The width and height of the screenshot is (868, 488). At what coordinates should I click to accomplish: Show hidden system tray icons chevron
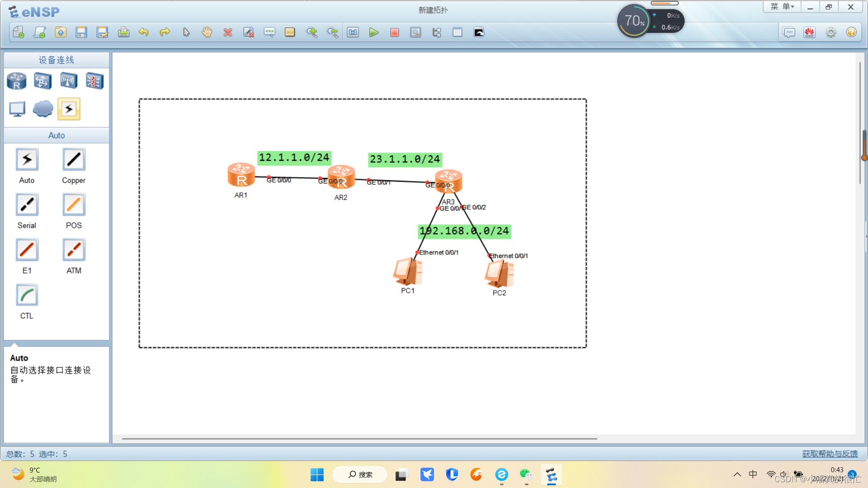(x=737, y=474)
